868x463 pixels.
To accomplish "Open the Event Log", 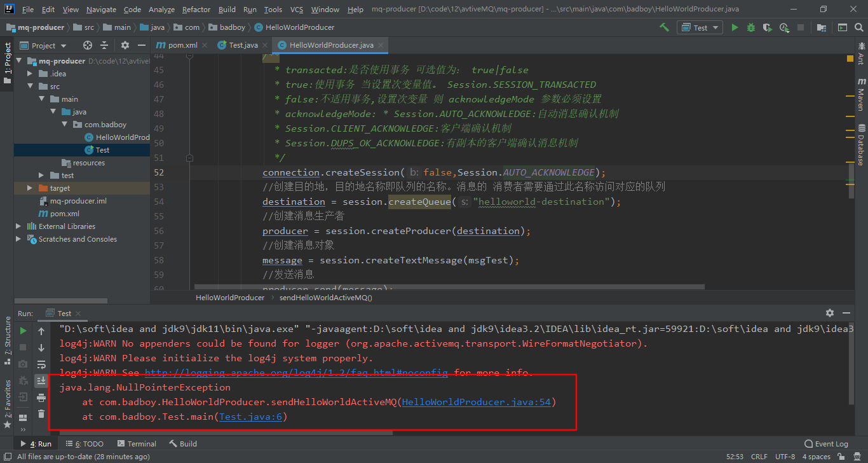I will pos(826,443).
